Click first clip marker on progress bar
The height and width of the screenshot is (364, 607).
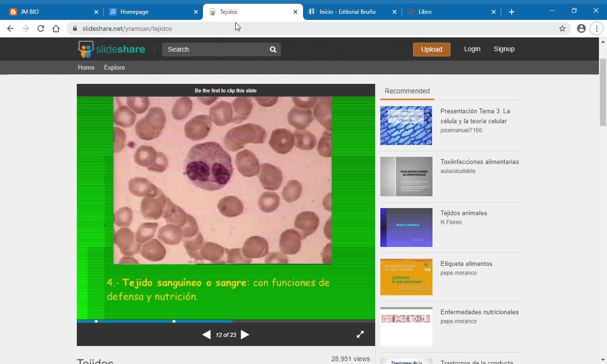click(96, 321)
